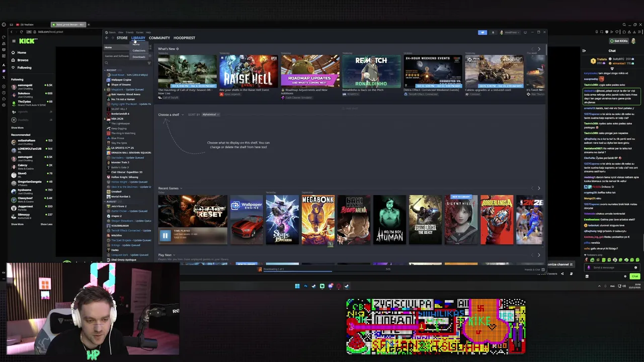Click the Kick logo

click(28, 41)
